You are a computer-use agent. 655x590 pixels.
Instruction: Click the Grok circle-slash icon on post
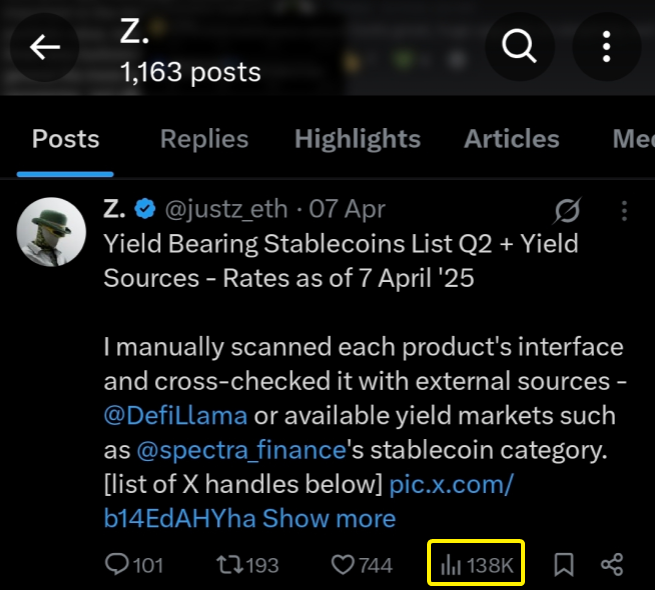click(x=568, y=210)
